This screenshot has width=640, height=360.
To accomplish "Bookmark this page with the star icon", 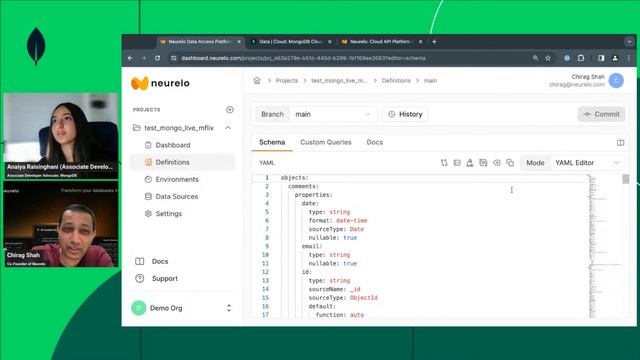I will point(548,58).
